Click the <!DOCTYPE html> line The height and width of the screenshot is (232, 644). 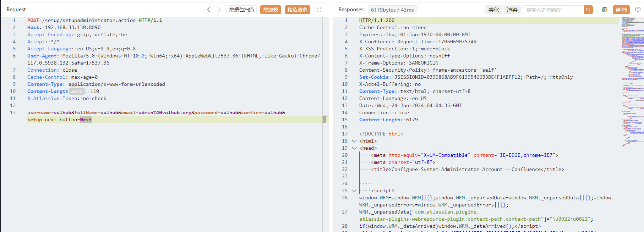pos(381,134)
